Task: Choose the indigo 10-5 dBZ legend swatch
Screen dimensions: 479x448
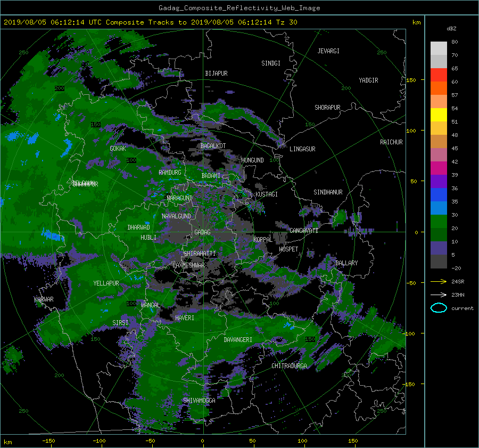Action: pos(439,248)
